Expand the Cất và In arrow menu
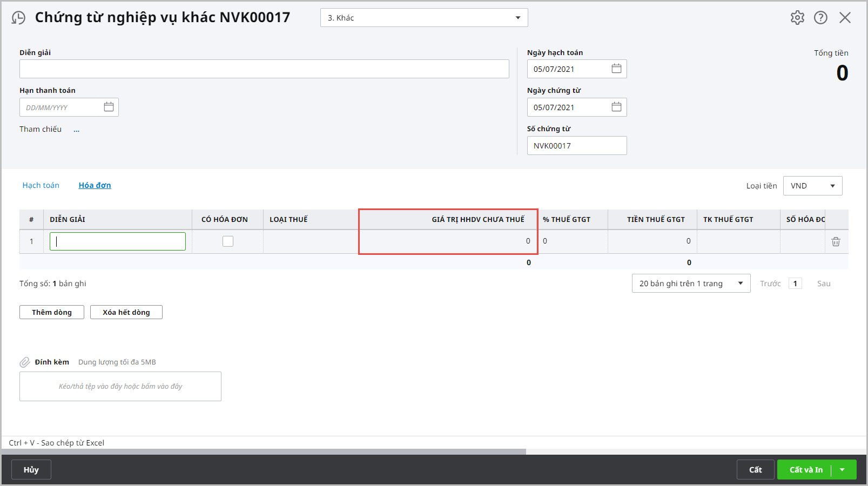Image resolution: width=868 pixels, height=486 pixels. 843,470
